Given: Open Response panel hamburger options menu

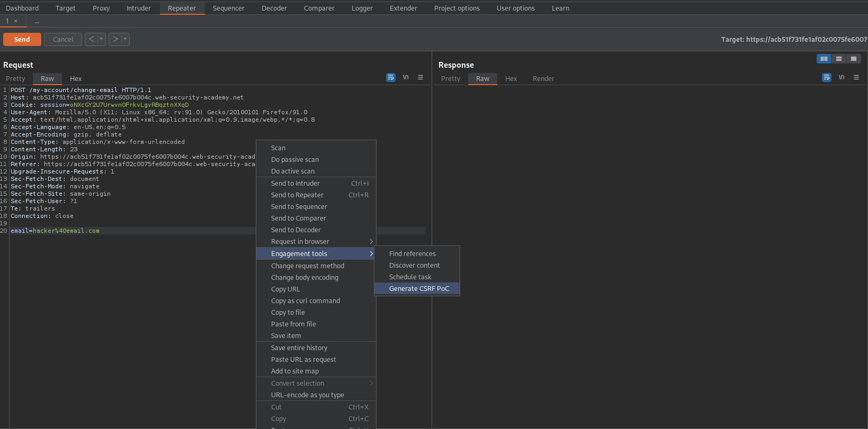Looking at the screenshot, I should [x=856, y=77].
